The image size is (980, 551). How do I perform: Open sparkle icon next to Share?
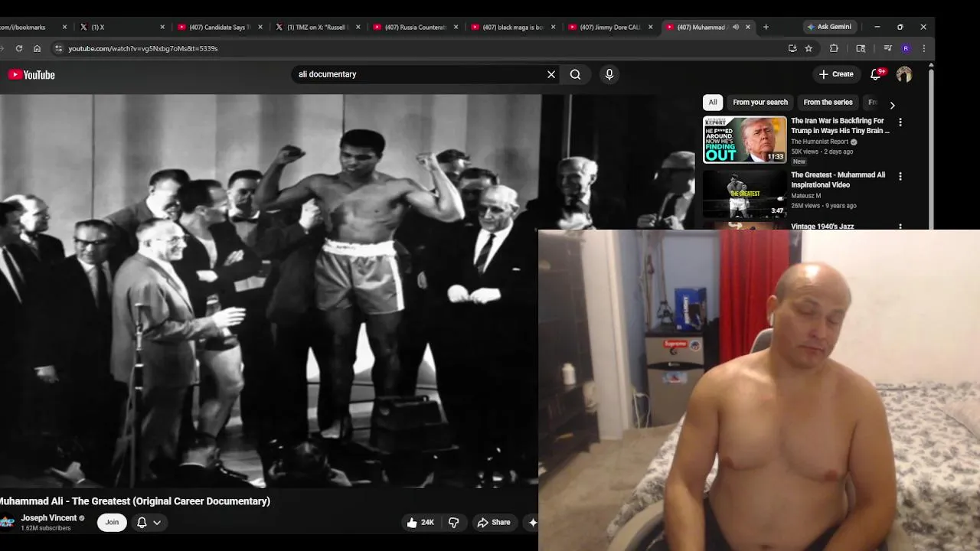[x=533, y=523]
